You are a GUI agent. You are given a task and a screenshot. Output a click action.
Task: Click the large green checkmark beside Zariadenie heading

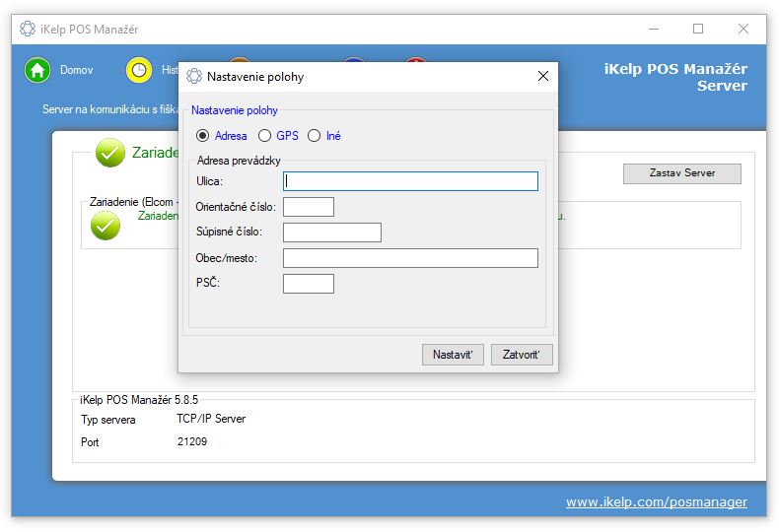pos(110,153)
